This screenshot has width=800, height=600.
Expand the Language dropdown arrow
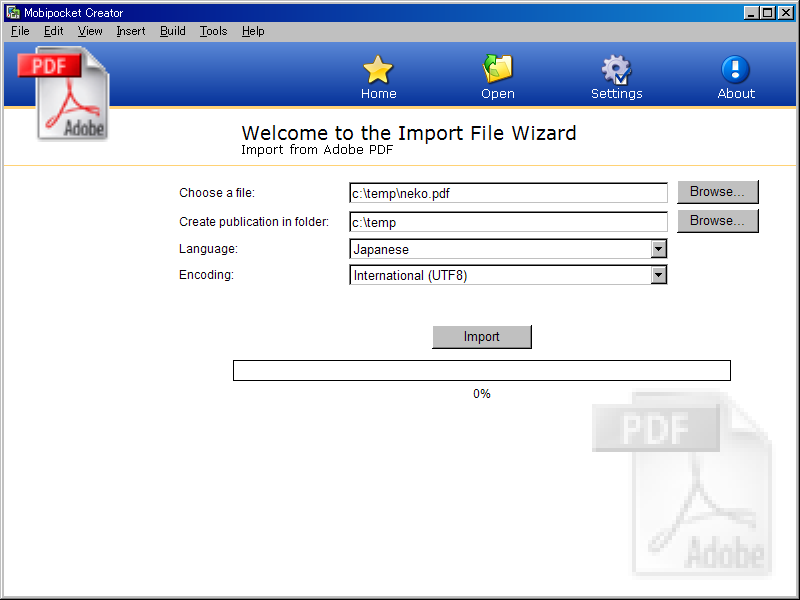[658, 249]
